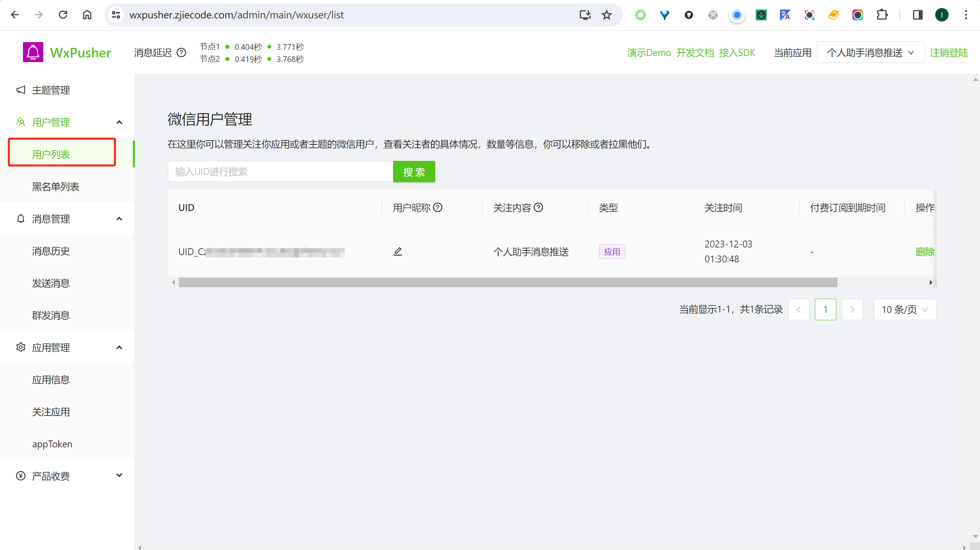Open the WxPusher bell logo
980x550 pixels.
click(33, 52)
